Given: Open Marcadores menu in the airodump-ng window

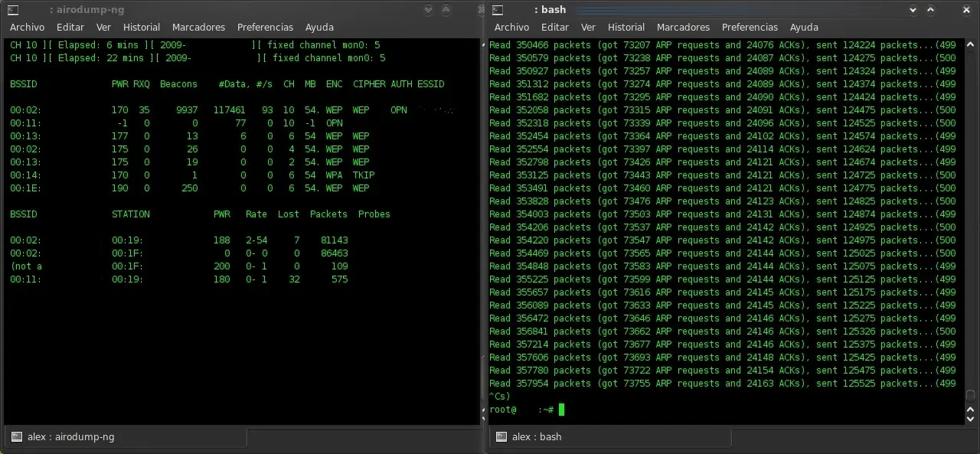Looking at the screenshot, I should click(198, 27).
